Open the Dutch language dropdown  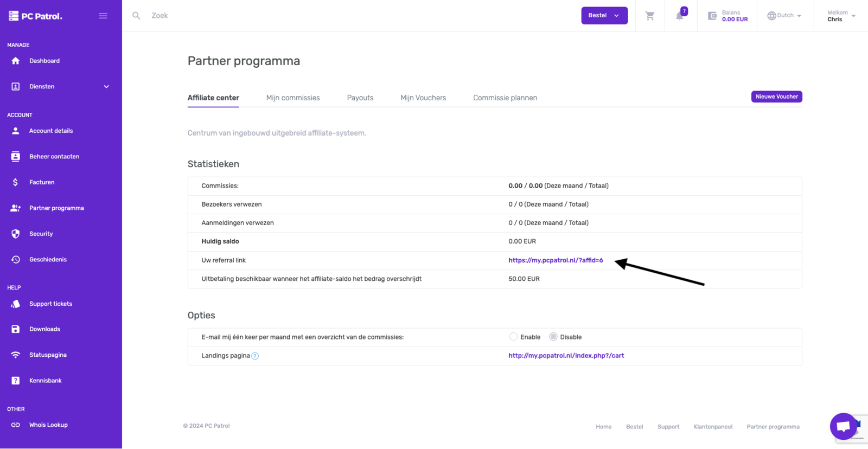(x=784, y=16)
